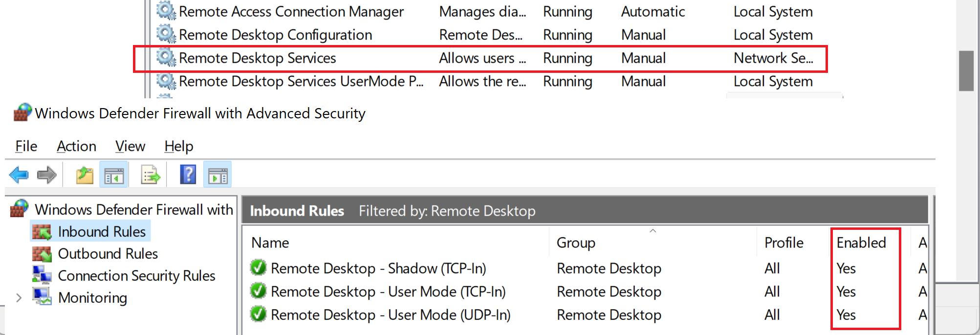Open the Action menu
Image resolution: width=980 pixels, height=335 pixels.
76,146
